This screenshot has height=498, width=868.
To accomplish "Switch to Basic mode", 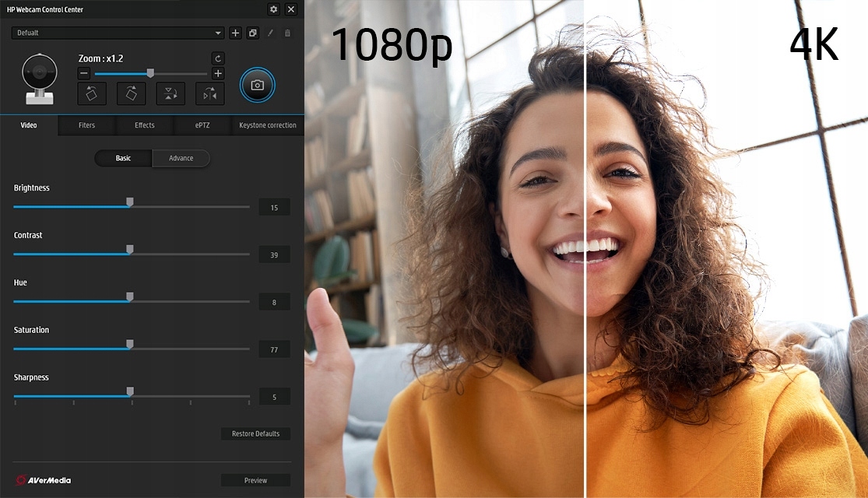I will tap(123, 158).
